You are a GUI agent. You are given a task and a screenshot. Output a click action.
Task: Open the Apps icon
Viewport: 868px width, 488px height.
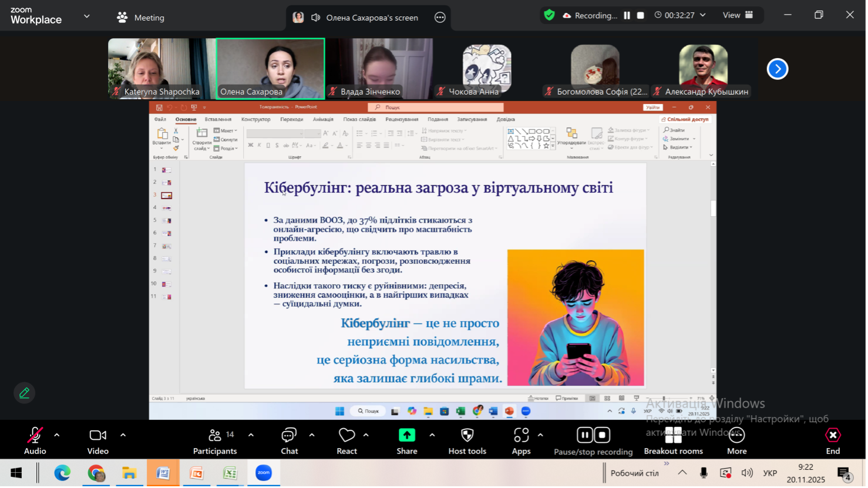click(x=521, y=435)
